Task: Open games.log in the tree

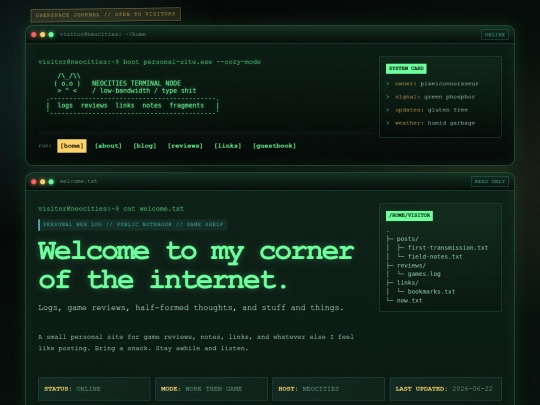Action: (424, 274)
